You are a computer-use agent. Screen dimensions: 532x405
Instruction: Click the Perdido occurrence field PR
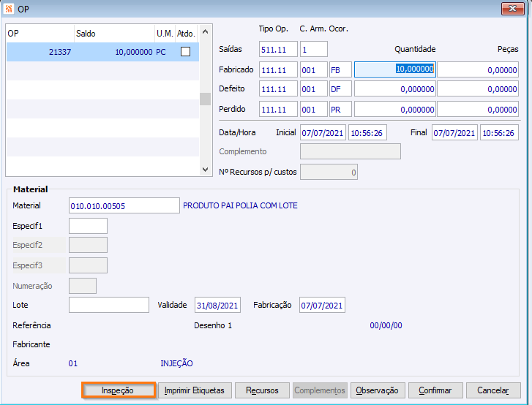point(340,109)
